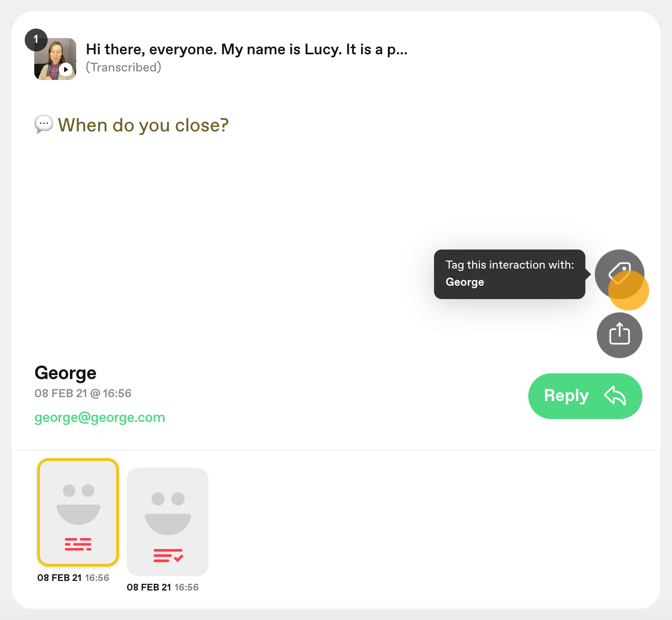The image size is (672, 620).
Task: Click the tag interaction icon button
Action: (619, 274)
